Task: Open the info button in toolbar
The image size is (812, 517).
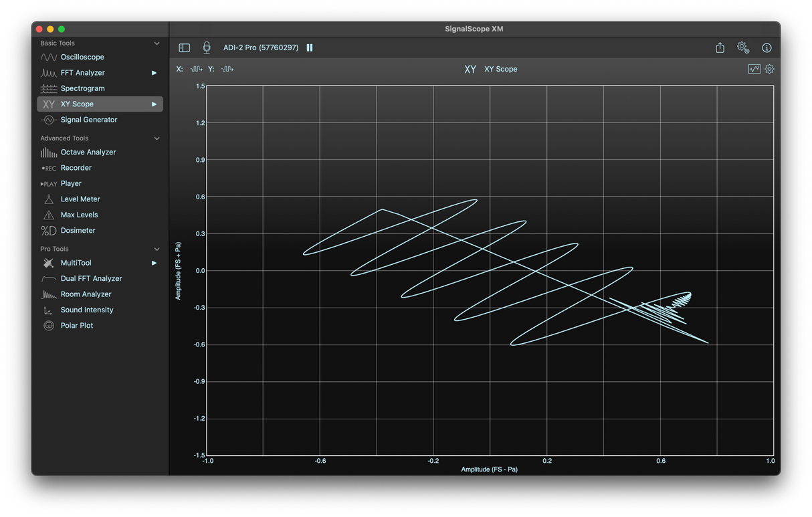Action: pyautogui.click(x=767, y=47)
